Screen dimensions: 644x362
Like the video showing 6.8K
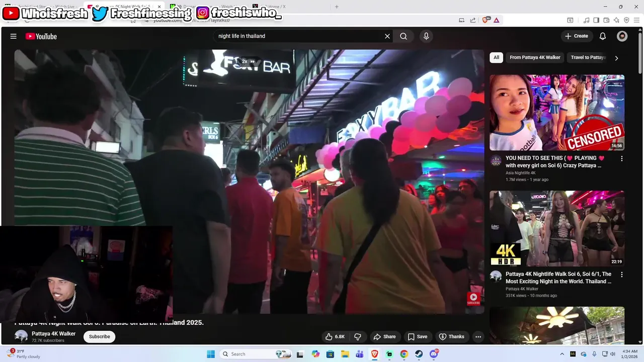tap(335, 337)
